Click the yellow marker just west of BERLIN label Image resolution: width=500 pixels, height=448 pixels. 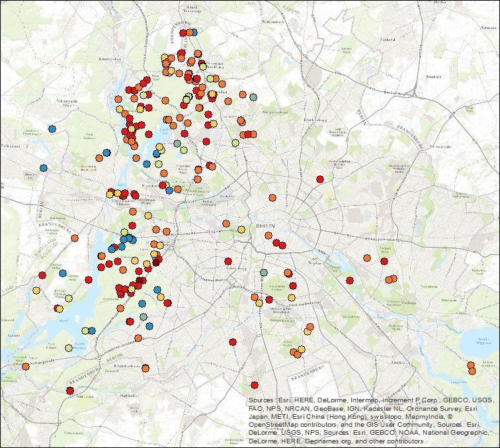pos(241,230)
